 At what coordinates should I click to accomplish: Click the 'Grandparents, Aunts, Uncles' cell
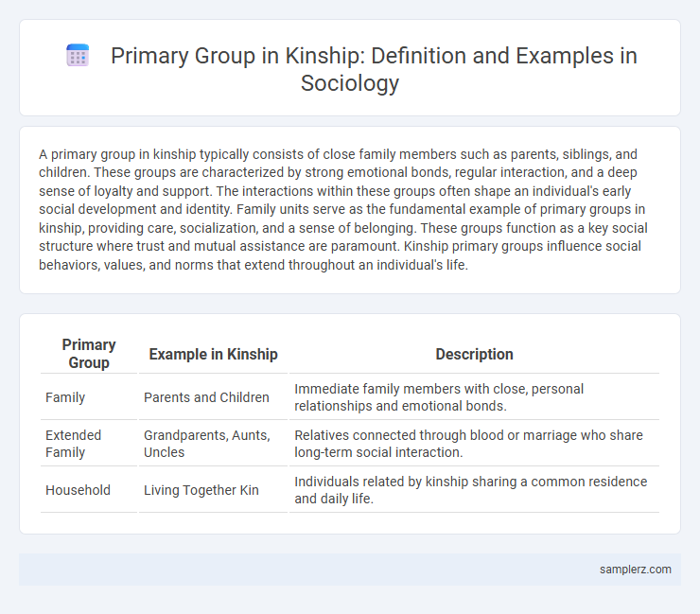point(213,444)
